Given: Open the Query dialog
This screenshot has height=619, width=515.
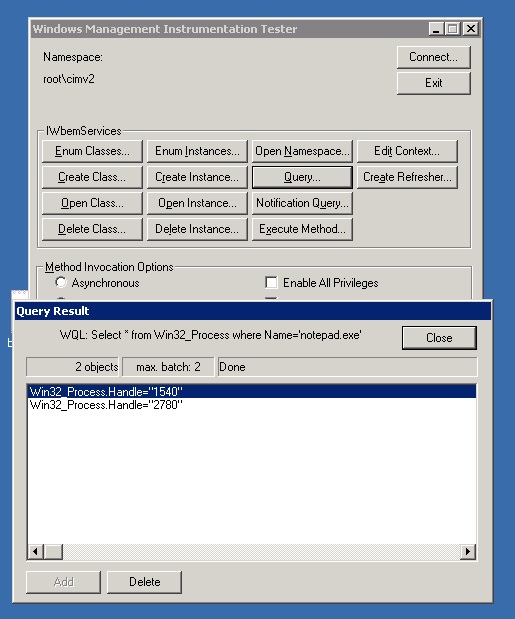Looking at the screenshot, I should tap(302, 177).
